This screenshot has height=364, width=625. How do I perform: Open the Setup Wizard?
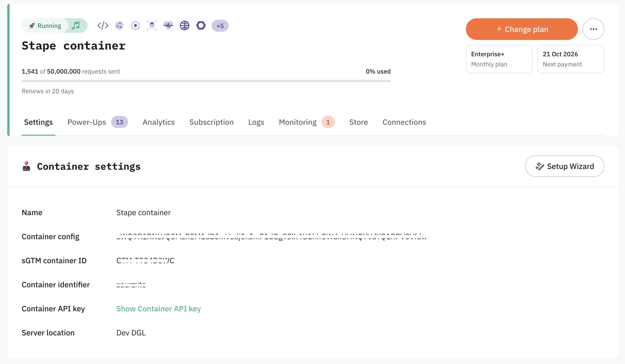click(x=564, y=166)
